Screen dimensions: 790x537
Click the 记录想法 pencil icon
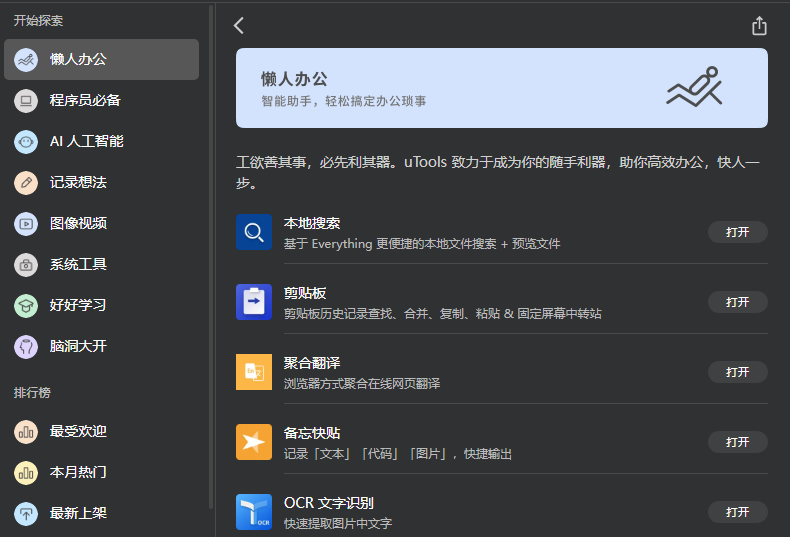pos(26,183)
